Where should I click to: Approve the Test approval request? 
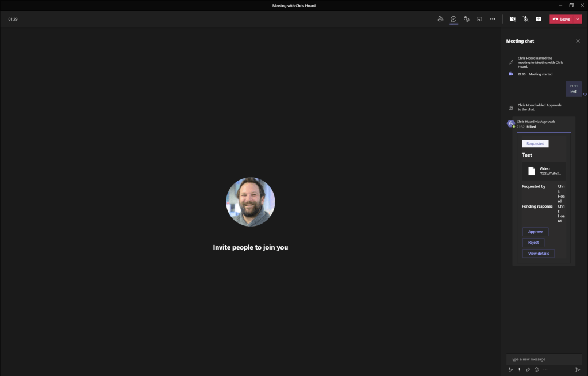(535, 232)
